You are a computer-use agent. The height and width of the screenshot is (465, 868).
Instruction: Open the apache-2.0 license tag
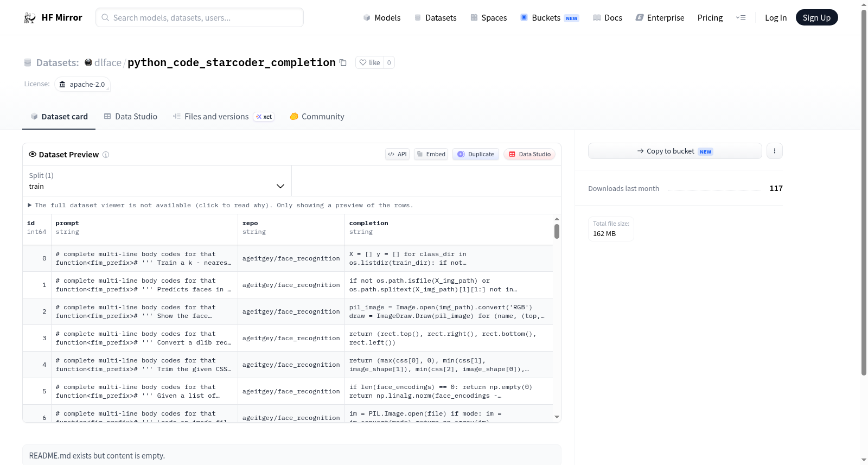coord(82,84)
